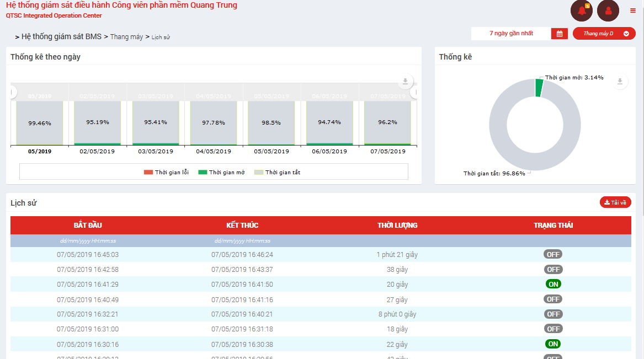644x359 pixels.
Task: Click the 98.5% bar for 05/05/2019
Action: 272,122
